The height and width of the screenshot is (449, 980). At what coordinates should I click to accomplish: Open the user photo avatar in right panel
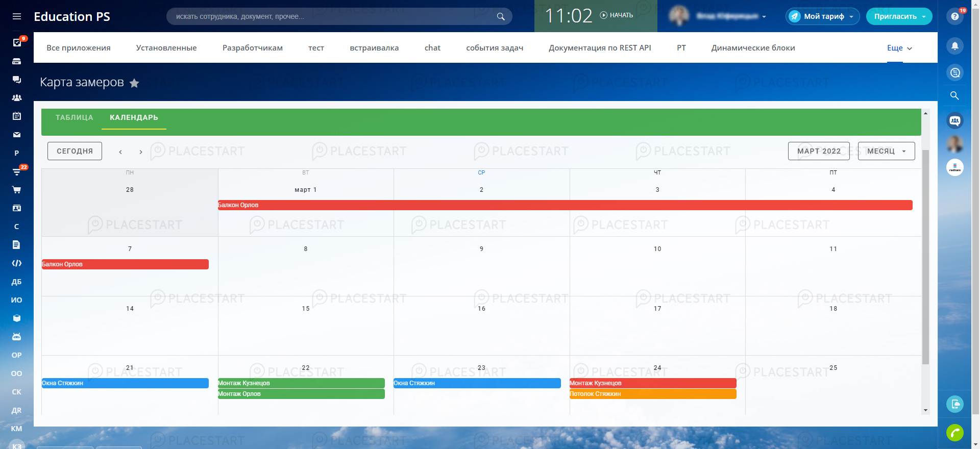pyautogui.click(x=955, y=144)
